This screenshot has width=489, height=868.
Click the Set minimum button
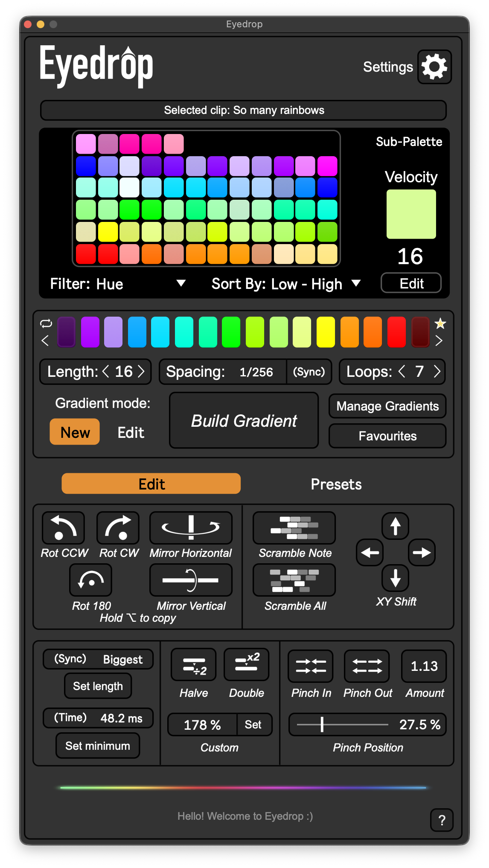pos(98,746)
